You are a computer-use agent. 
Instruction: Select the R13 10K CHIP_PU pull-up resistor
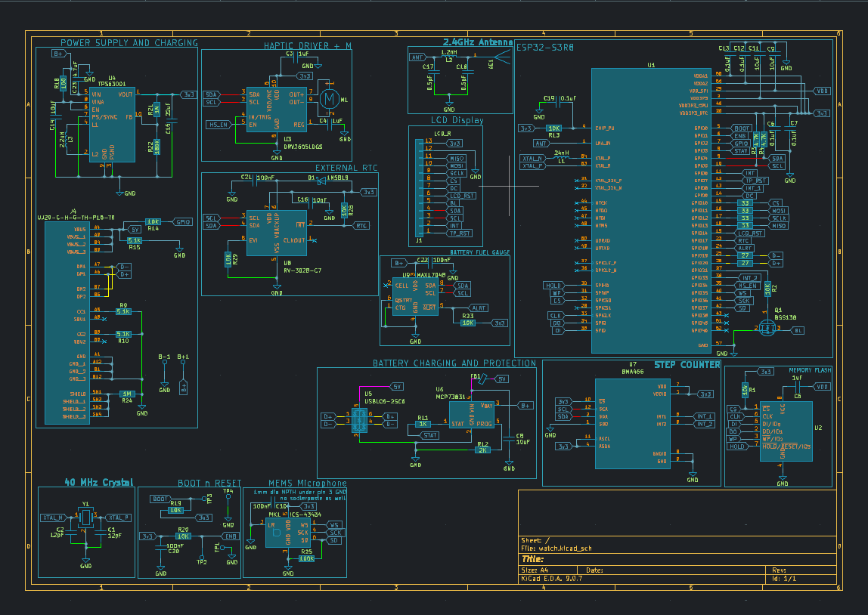(554, 128)
